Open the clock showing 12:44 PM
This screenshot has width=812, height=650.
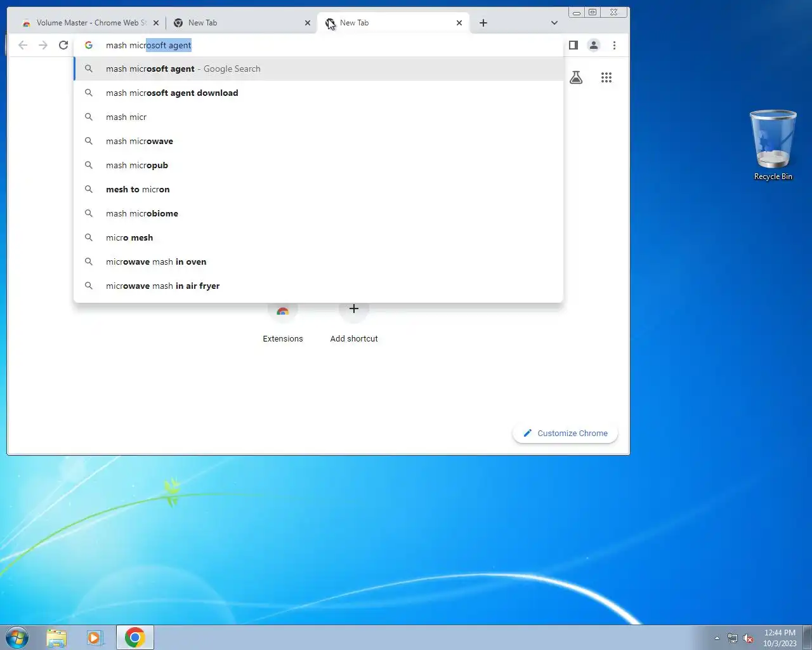(x=780, y=637)
